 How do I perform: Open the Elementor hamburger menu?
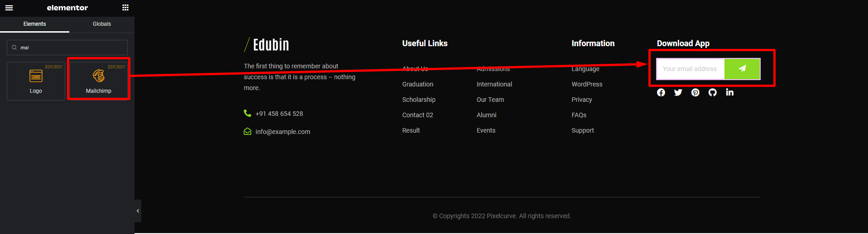[x=9, y=8]
